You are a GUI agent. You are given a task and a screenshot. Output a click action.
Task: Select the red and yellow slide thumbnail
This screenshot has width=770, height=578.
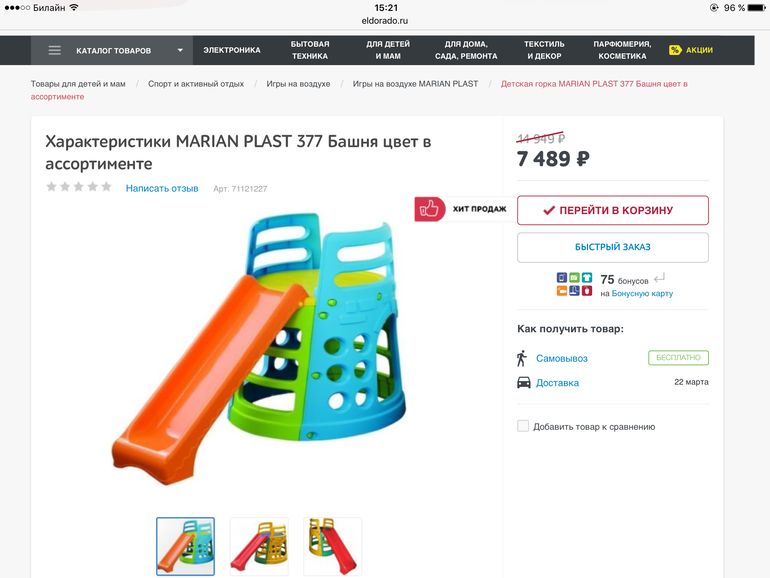pos(332,546)
